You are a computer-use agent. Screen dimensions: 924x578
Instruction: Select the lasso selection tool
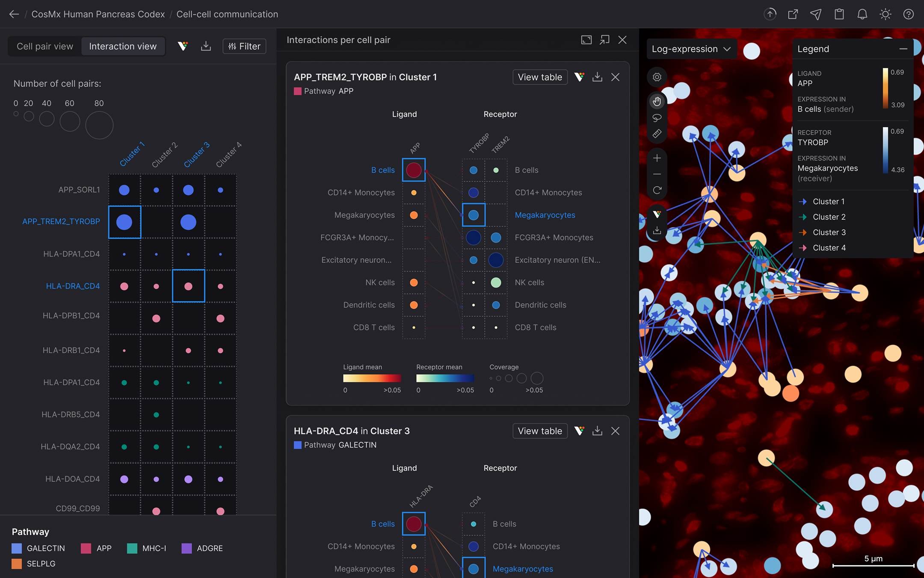[x=657, y=118]
